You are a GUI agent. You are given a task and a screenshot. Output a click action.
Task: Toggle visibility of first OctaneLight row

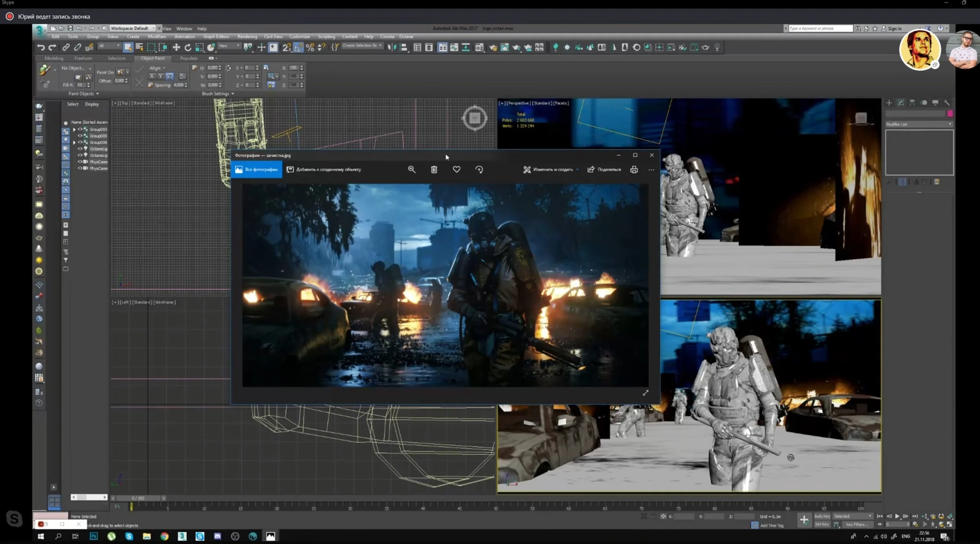pyautogui.click(x=80, y=149)
